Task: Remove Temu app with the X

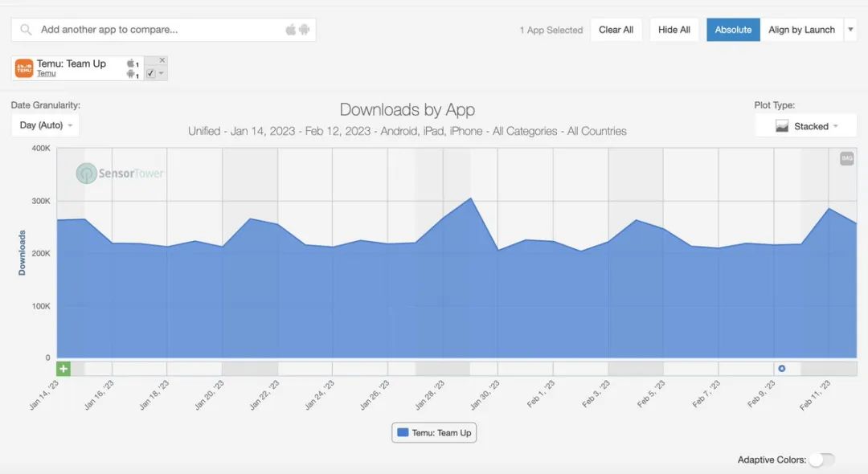Action: [162, 60]
